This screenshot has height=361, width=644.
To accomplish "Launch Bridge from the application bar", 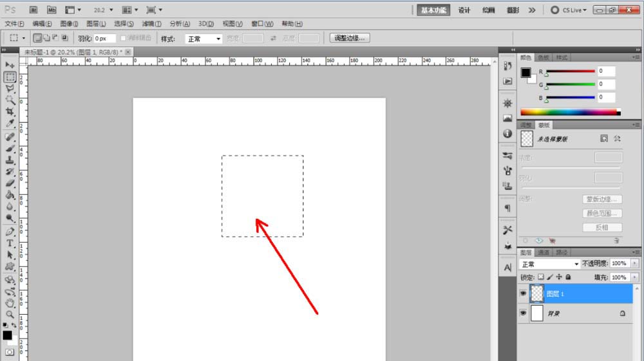I will [33, 10].
